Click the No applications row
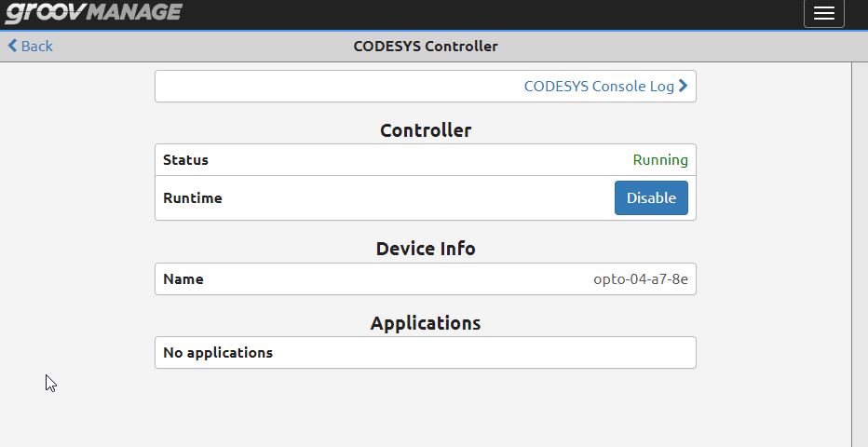The height and width of the screenshot is (447, 868). pyautogui.click(x=425, y=352)
